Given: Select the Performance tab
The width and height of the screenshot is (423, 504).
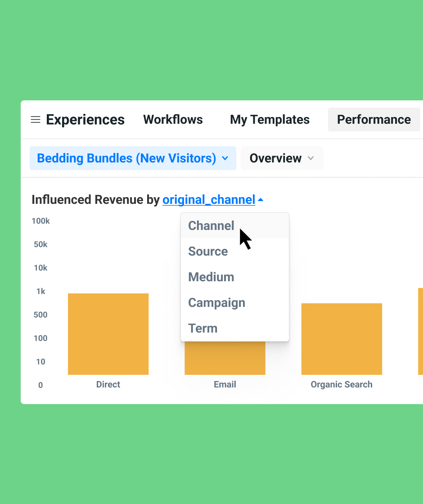Looking at the screenshot, I should [373, 120].
